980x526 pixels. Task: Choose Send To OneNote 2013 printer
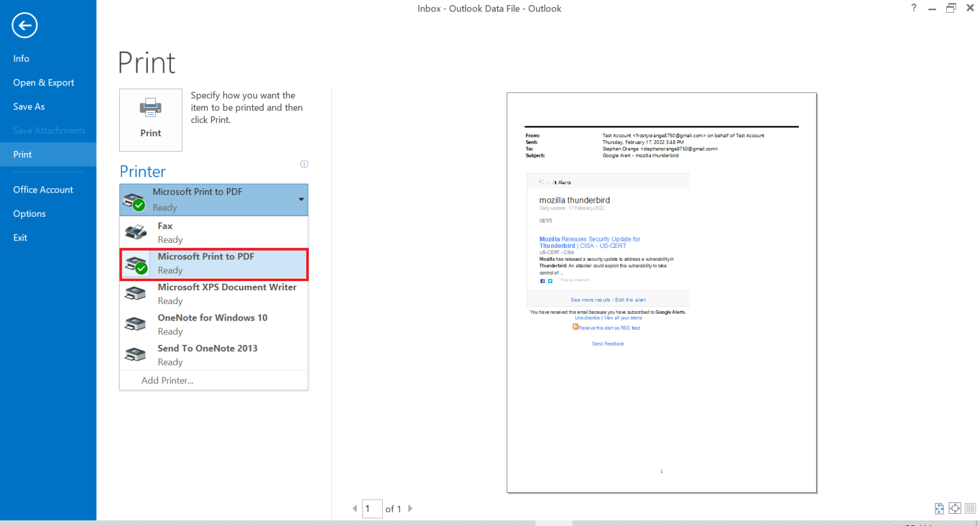point(214,355)
